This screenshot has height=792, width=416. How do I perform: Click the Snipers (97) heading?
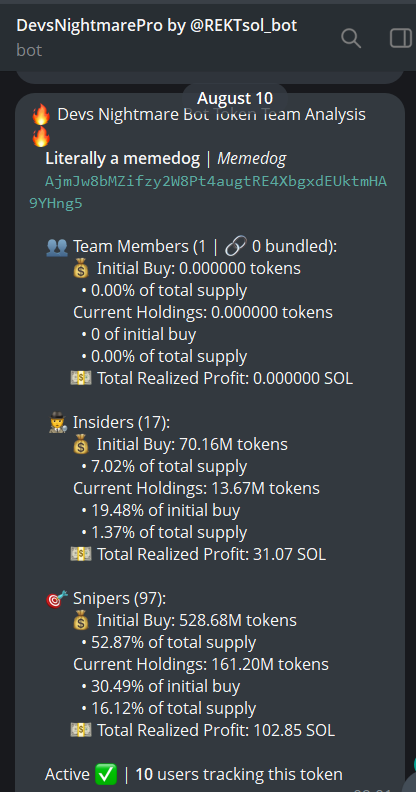[x=119, y=599]
